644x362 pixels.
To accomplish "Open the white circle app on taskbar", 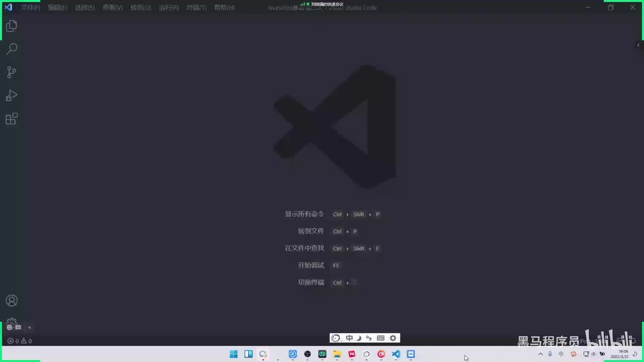I will point(366,354).
